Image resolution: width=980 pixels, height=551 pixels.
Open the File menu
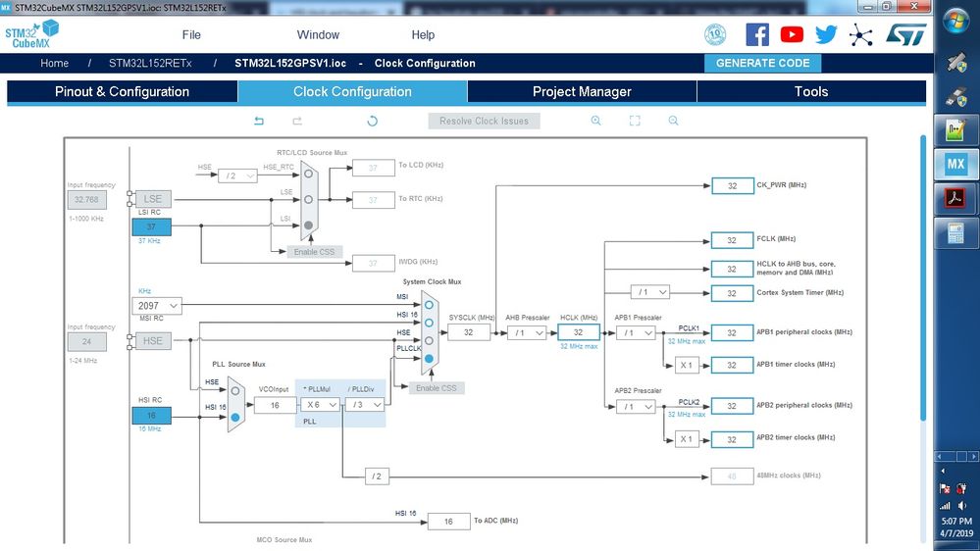point(191,35)
